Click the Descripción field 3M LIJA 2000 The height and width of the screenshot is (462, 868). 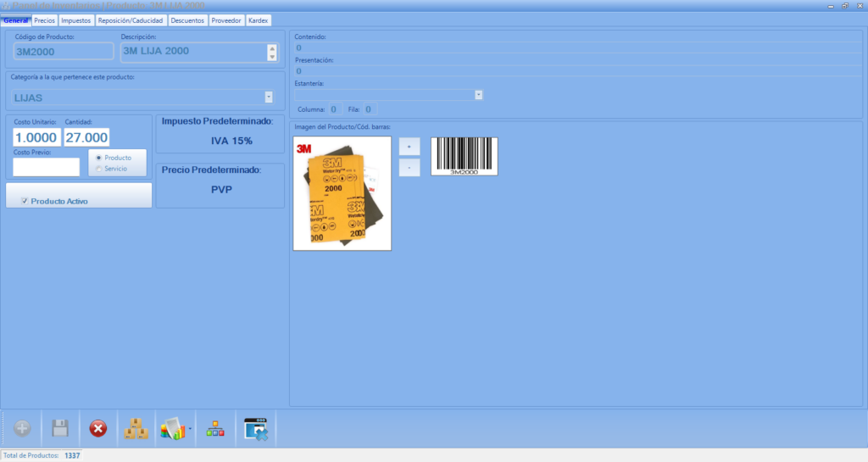point(194,52)
